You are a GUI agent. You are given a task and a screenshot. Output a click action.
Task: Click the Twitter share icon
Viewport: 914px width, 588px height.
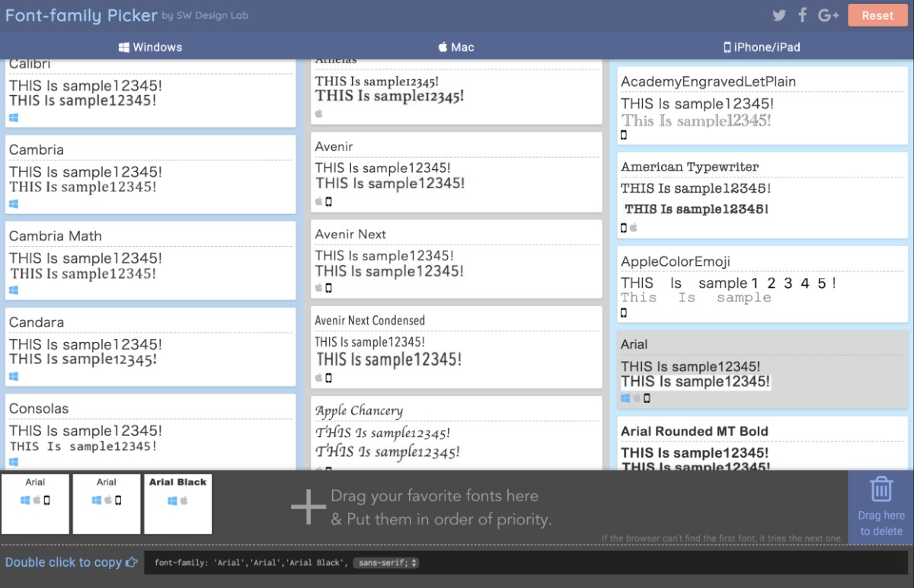778,15
